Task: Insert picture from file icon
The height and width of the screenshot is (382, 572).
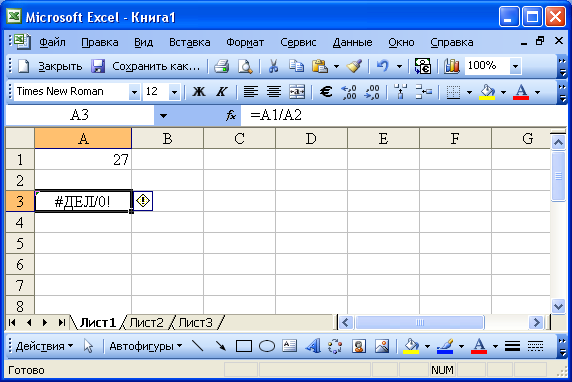Action: [x=382, y=346]
